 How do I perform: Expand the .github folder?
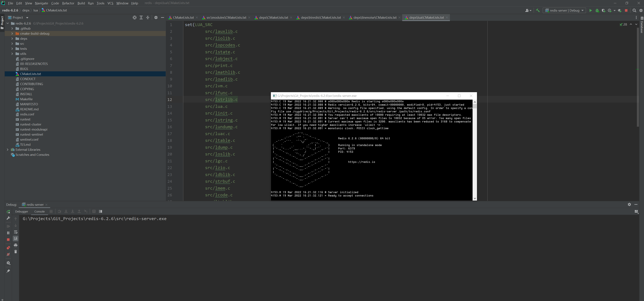tap(12, 29)
